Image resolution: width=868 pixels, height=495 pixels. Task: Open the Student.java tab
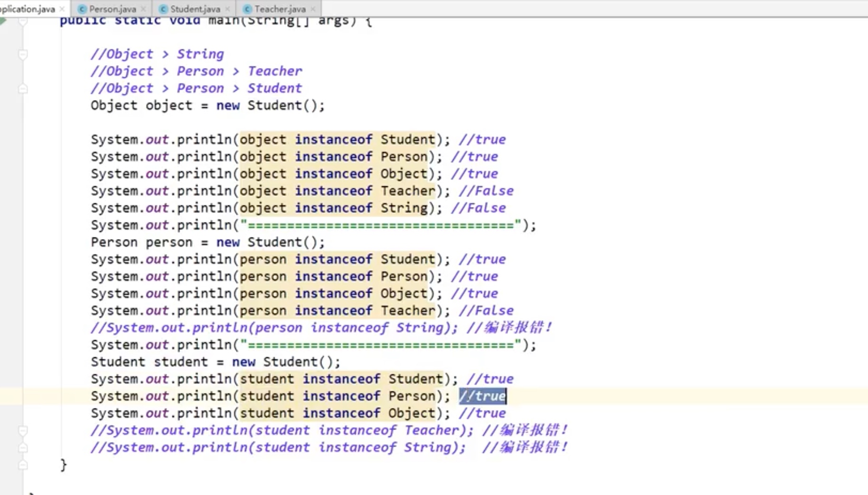pyautogui.click(x=195, y=9)
